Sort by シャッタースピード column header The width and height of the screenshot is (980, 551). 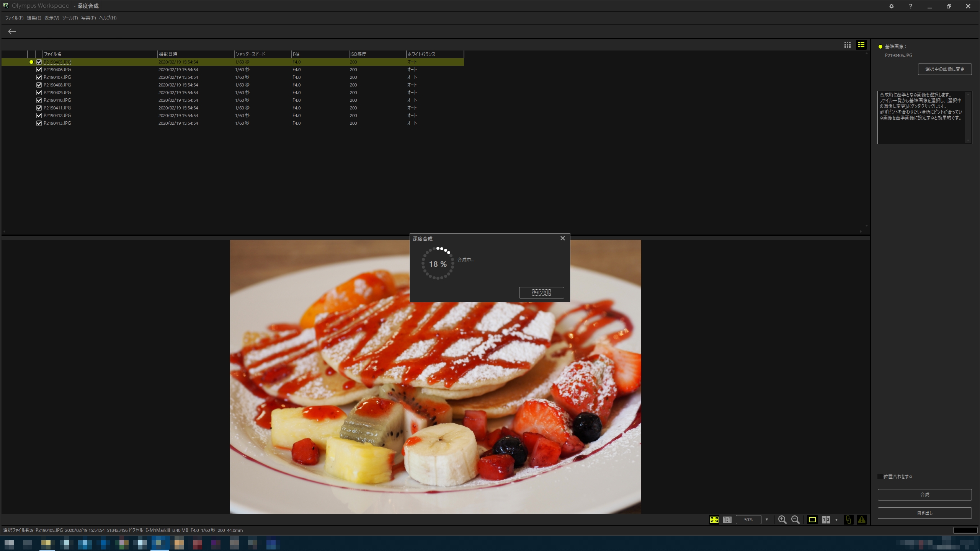(x=263, y=54)
